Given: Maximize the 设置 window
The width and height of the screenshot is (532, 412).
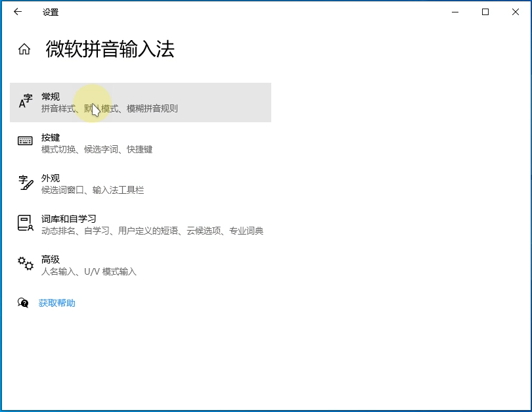Looking at the screenshot, I should (485, 12).
